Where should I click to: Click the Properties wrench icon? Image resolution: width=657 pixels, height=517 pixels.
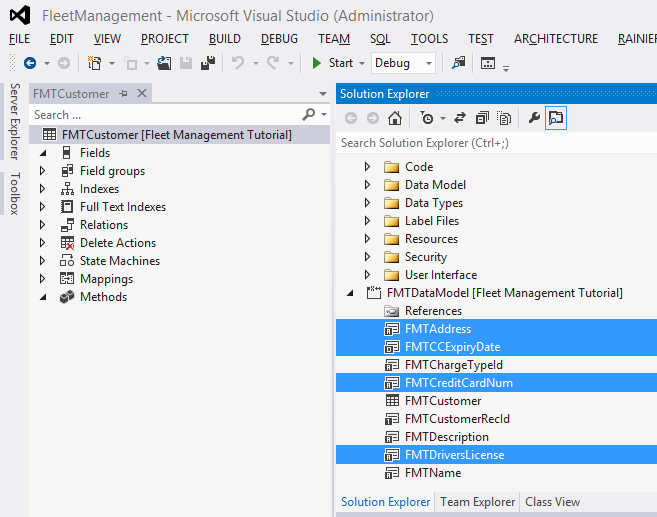534,118
